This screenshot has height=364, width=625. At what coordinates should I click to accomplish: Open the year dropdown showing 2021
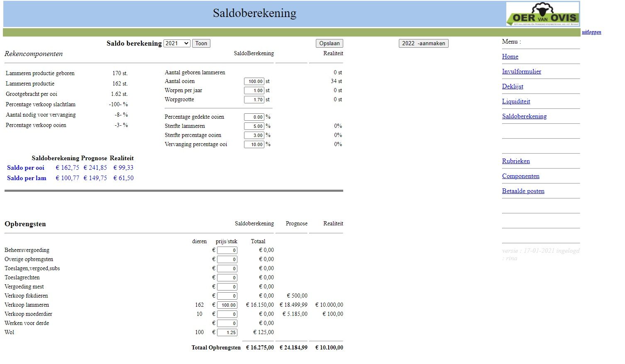[x=177, y=43]
